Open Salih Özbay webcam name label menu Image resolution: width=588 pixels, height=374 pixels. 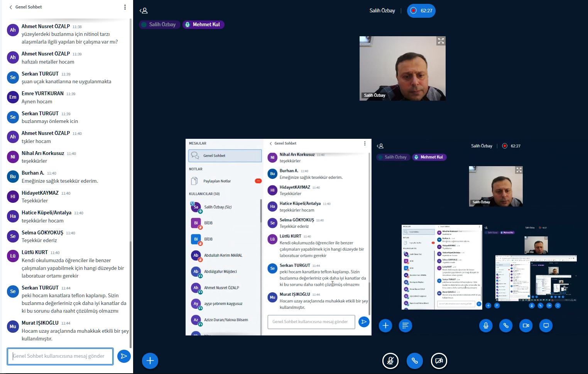[x=374, y=95]
